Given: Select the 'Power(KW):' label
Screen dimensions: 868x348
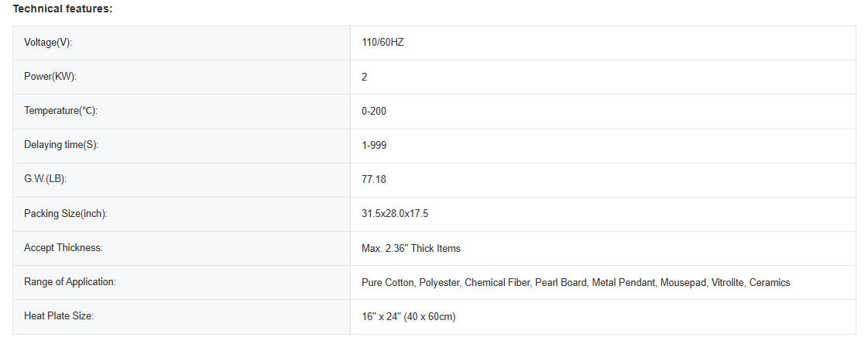Looking at the screenshot, I should click(x=50, y=77).
